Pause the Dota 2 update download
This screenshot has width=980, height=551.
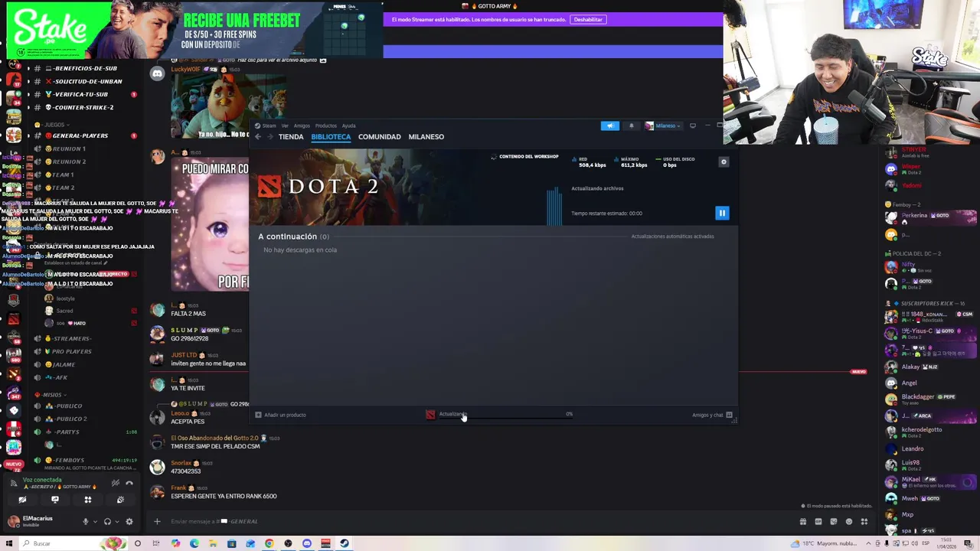coord(722,213)
